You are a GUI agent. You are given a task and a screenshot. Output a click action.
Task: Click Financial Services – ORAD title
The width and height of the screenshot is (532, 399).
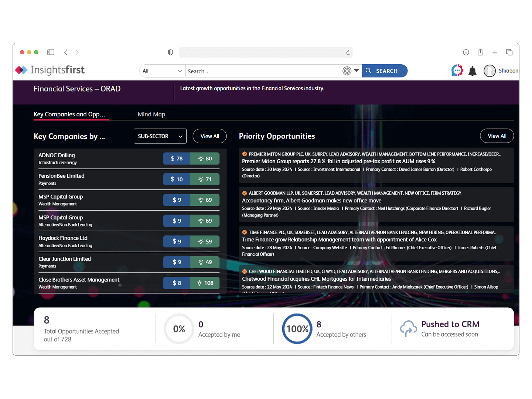pyautogui.click(x=77, y=89)
